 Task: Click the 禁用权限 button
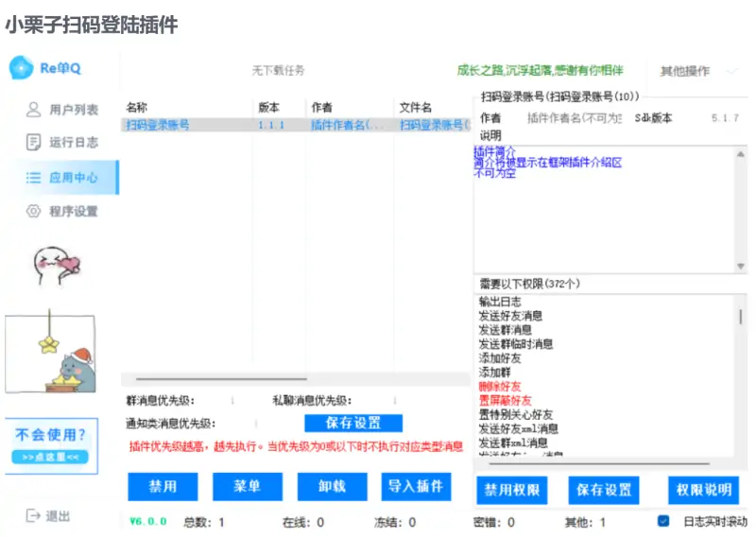(x=512, y=490)
